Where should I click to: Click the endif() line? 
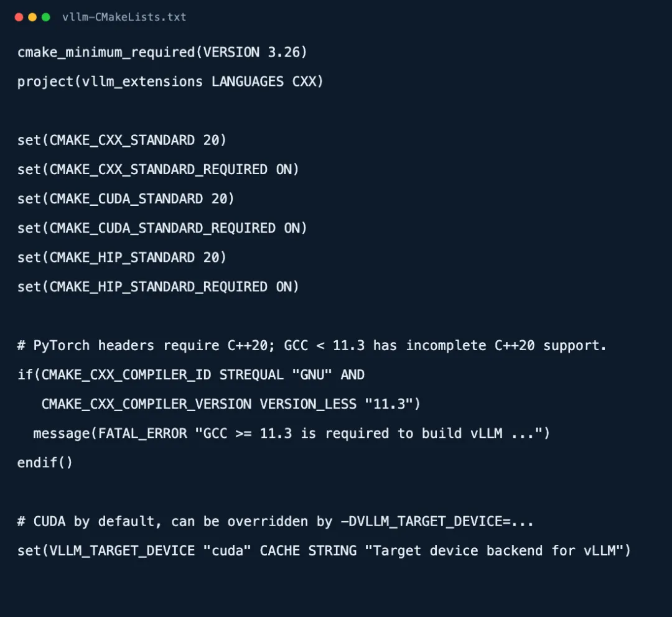(45, 463)
